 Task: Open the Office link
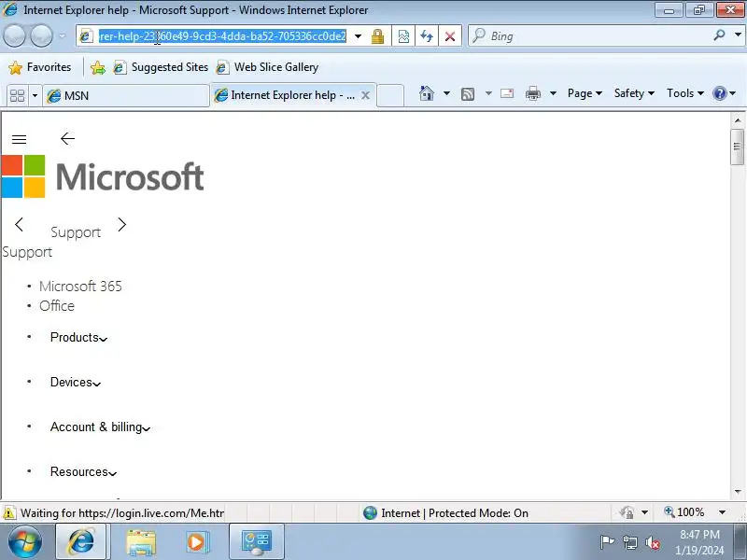57,306
